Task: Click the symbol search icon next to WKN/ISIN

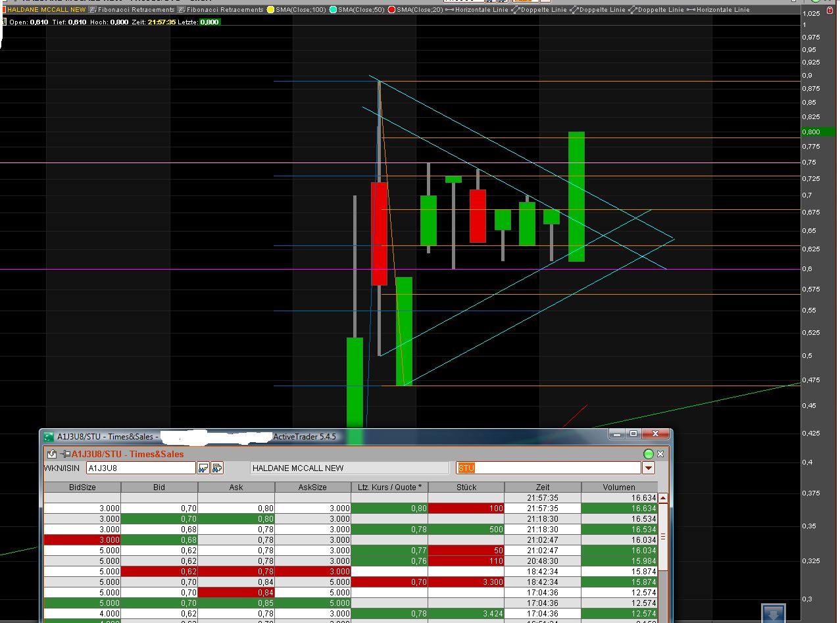Action: [x=203, y=468]
